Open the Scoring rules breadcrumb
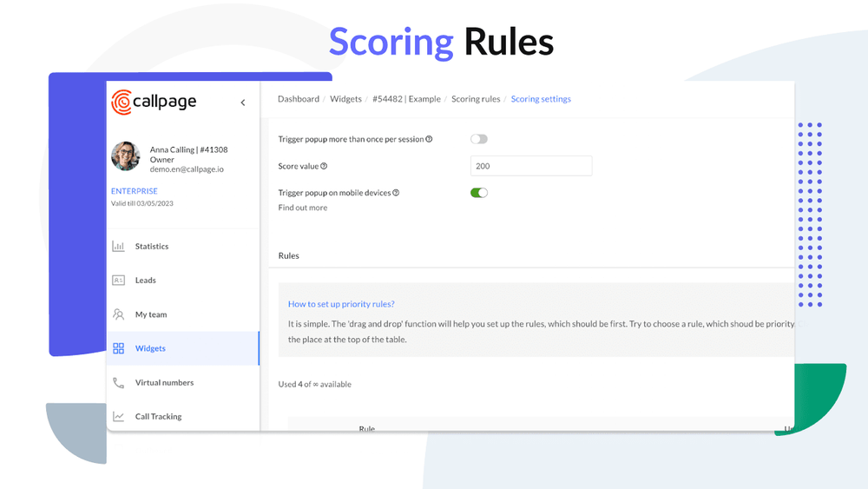The height and width of the screenshot is (489, 868). coord(476,99)
